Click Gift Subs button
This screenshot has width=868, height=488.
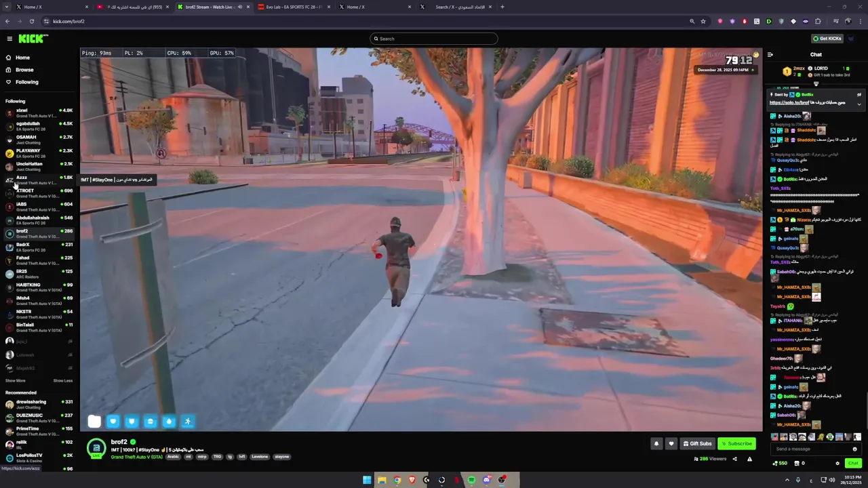click(698, 444)
